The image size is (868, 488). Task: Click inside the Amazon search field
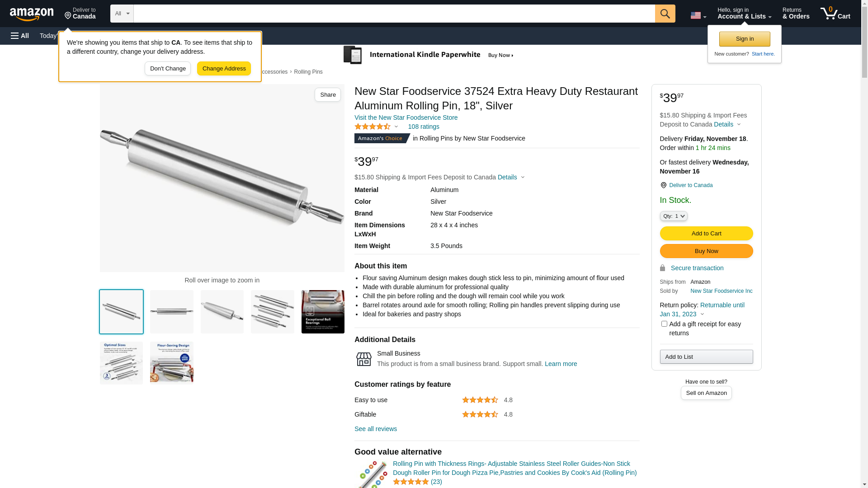click(393, 14)
